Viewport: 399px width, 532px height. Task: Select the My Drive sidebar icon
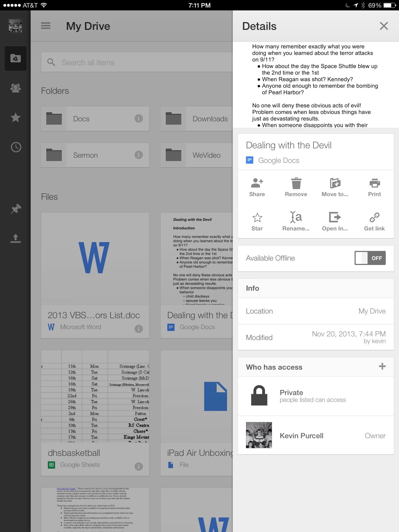pos(16,58)
